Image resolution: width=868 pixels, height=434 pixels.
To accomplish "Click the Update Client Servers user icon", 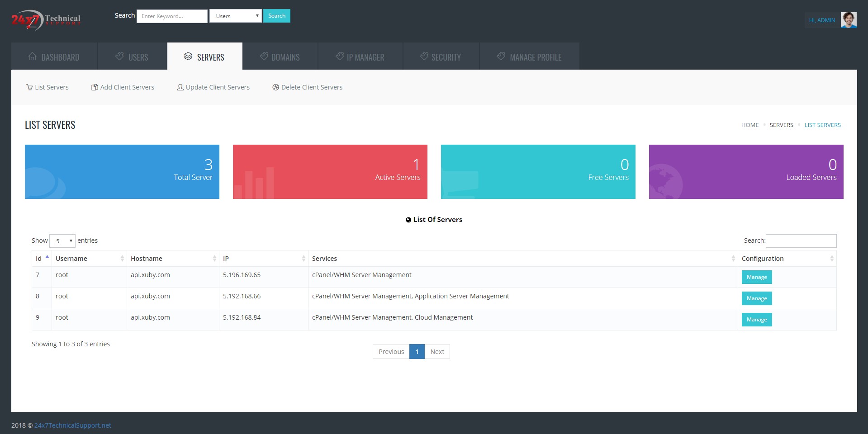I will point(180,87).
